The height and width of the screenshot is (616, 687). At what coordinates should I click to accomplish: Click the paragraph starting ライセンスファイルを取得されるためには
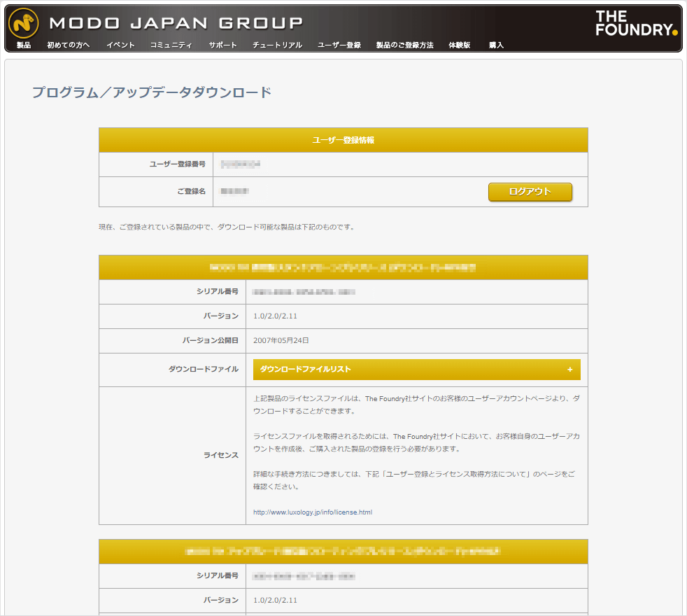pyautogui.click(x=417, y=442)
